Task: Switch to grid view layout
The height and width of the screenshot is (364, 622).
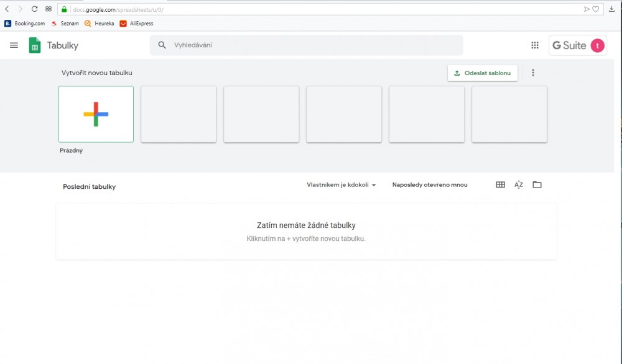Action: [500, 184]
